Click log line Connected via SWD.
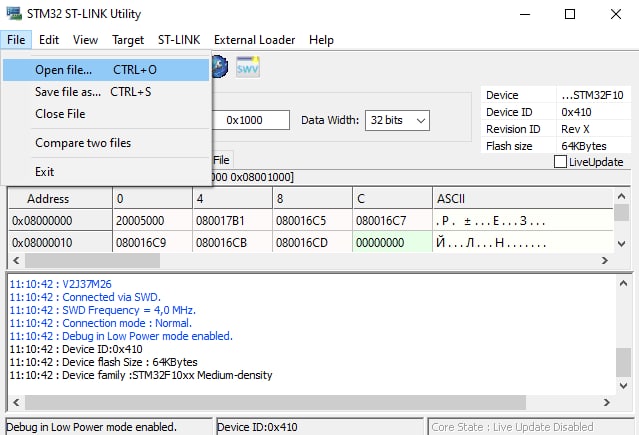The width and height of the screenshot is (639, 435). tap(85, 297)
